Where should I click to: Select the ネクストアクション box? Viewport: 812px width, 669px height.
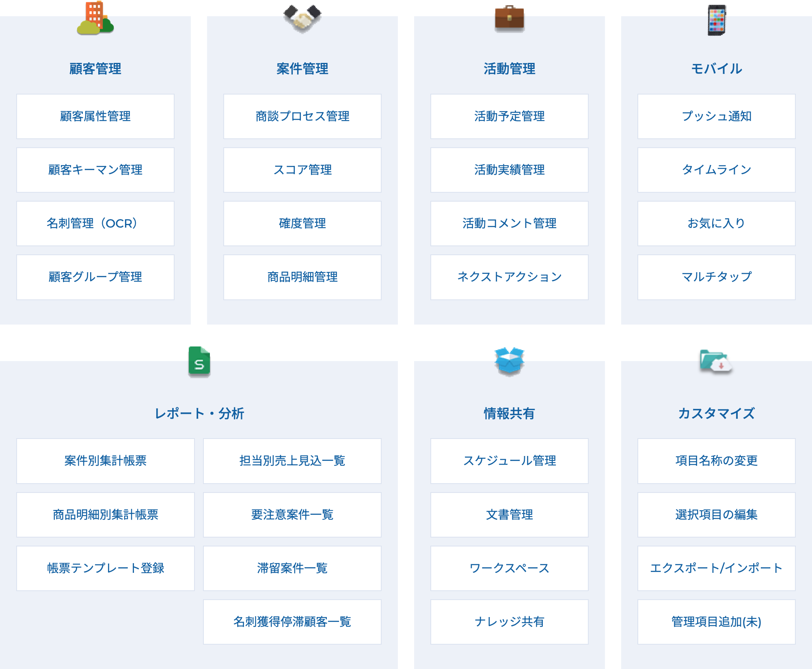(x=509, y=277)
